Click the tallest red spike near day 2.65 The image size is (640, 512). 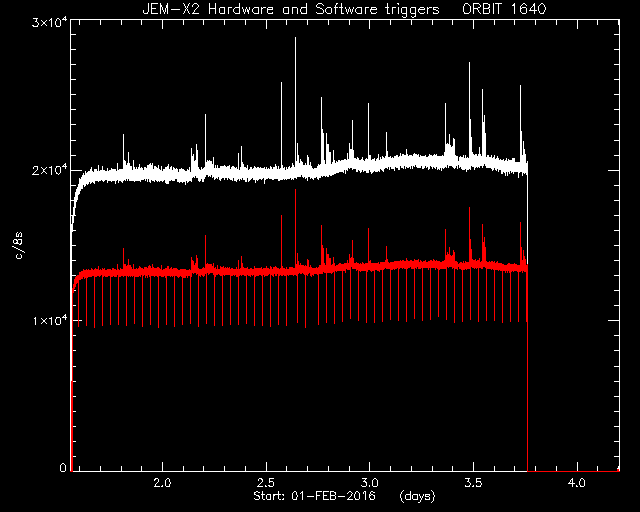tap(296, 227)
